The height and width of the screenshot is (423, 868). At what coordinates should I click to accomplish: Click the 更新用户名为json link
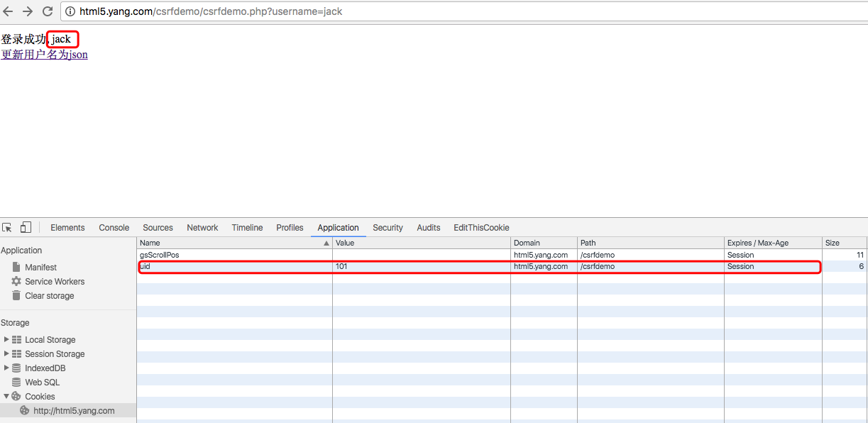pos(44,55)
